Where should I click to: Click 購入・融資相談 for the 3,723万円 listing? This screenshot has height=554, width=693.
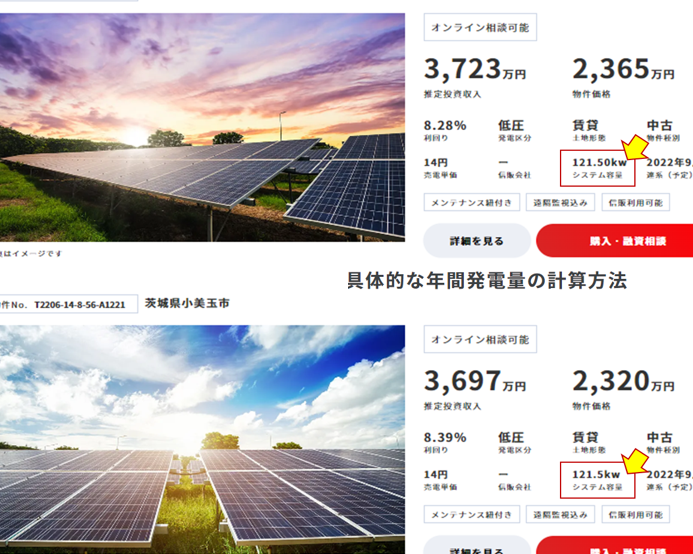point(615,241)
